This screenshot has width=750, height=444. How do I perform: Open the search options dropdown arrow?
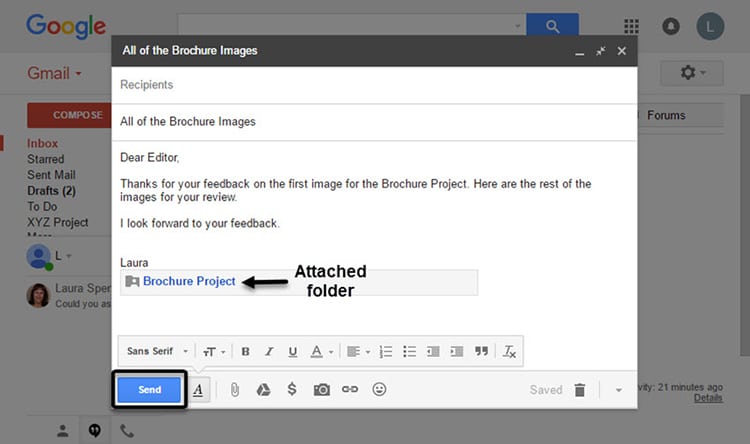click(x=518, y=26)
